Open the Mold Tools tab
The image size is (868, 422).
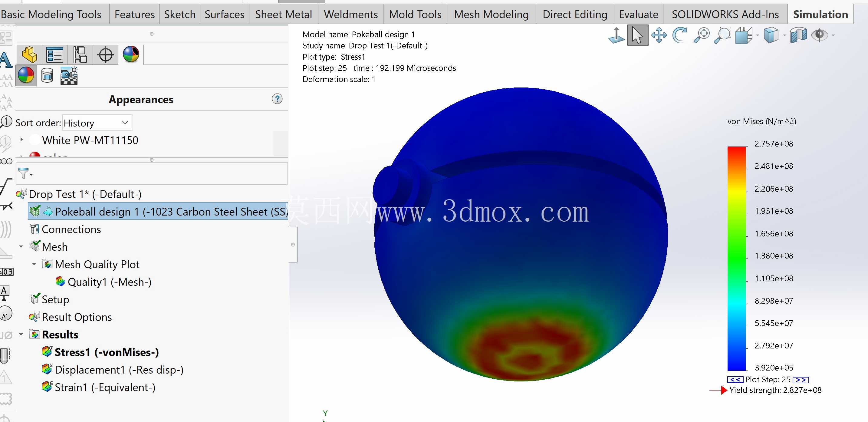[415, 14]
